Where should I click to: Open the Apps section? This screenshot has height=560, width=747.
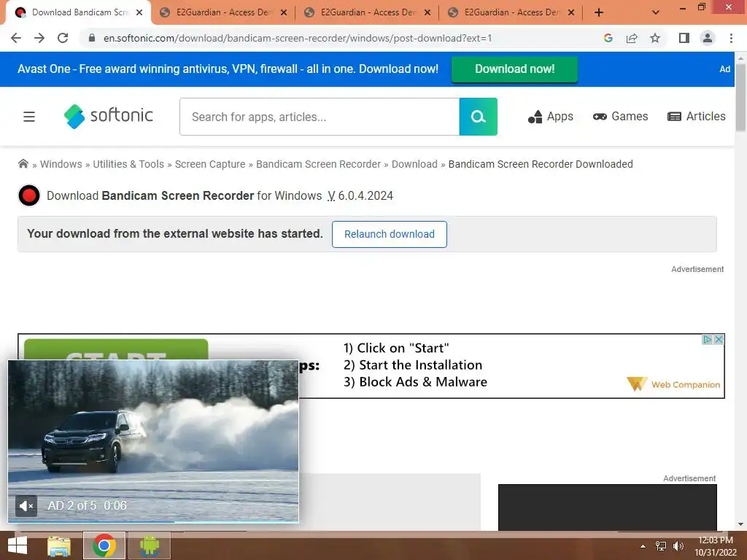tap(550, 116)
